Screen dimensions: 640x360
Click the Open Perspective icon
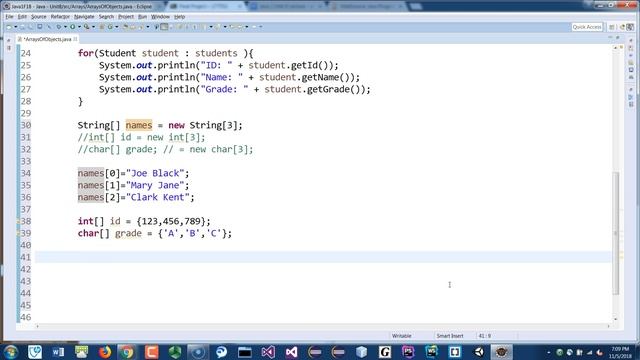point(612,27)
